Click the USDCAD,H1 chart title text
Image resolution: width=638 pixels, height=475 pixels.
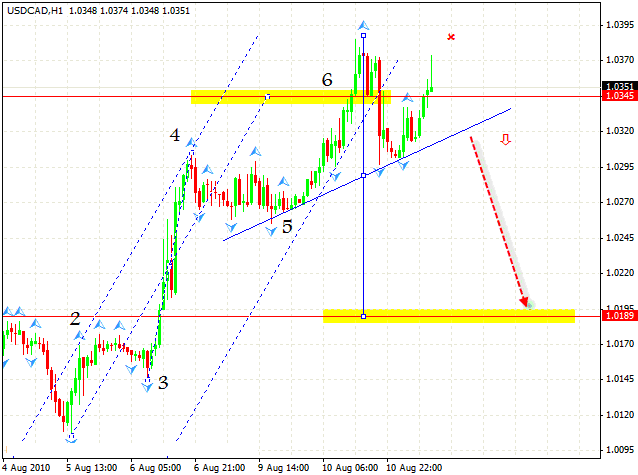[x=35, y=11]
